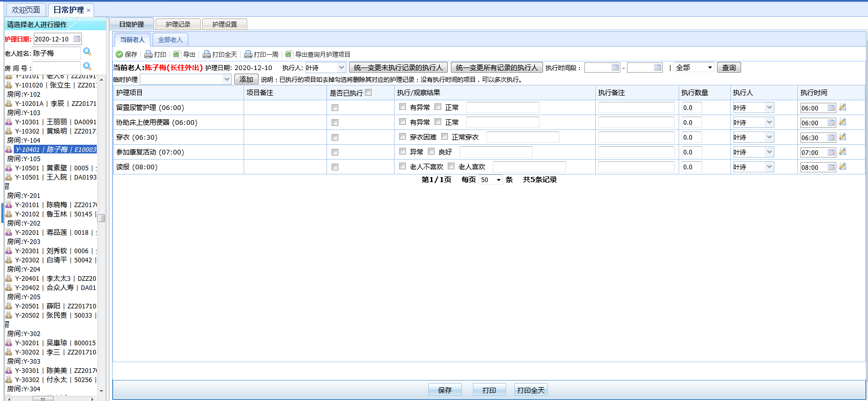Tick the 穿衣困难 checkbox
The height and width of the screenshot is (401, 868).
pos(402,137)
